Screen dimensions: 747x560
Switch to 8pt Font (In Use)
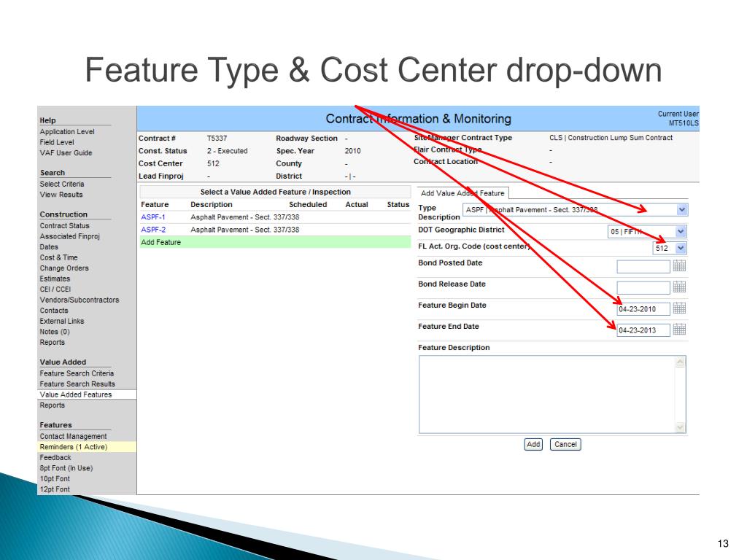(66, 468)
